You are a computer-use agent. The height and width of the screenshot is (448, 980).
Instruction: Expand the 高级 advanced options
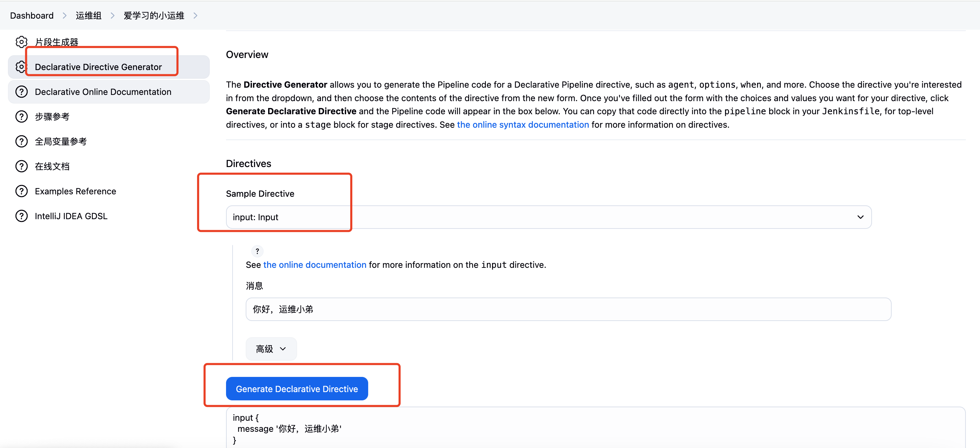(271, 349)
